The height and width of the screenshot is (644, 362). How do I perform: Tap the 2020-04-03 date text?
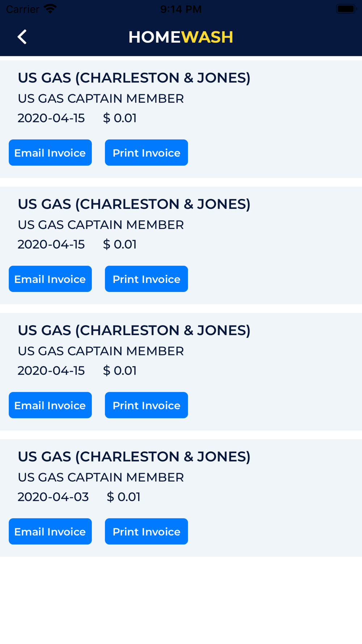click(53, 497)
